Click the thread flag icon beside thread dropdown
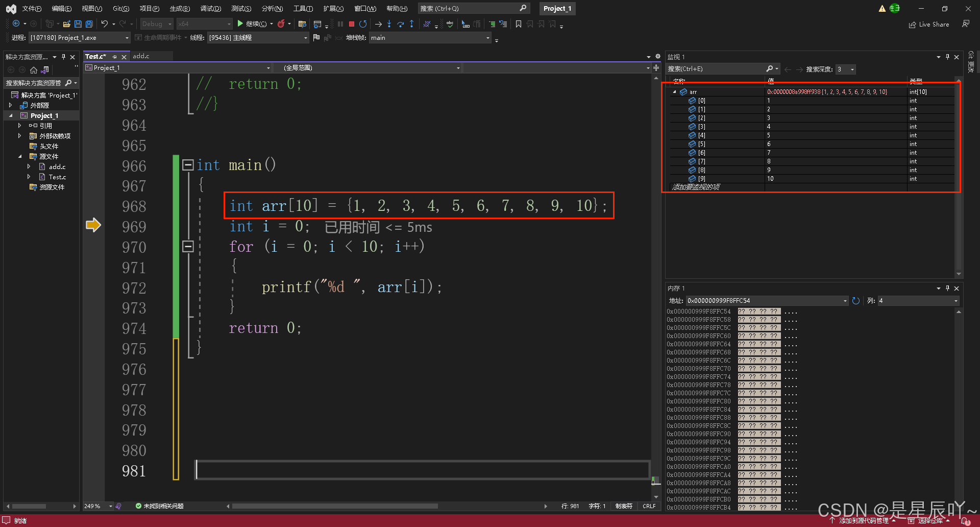This screenshot has width=980, height=527. 316,37
